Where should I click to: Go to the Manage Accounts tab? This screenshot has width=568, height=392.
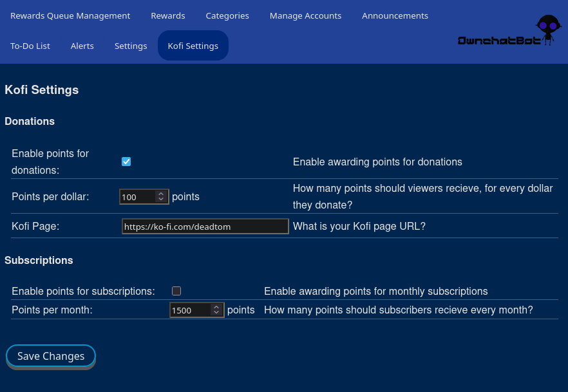point(305,15)
